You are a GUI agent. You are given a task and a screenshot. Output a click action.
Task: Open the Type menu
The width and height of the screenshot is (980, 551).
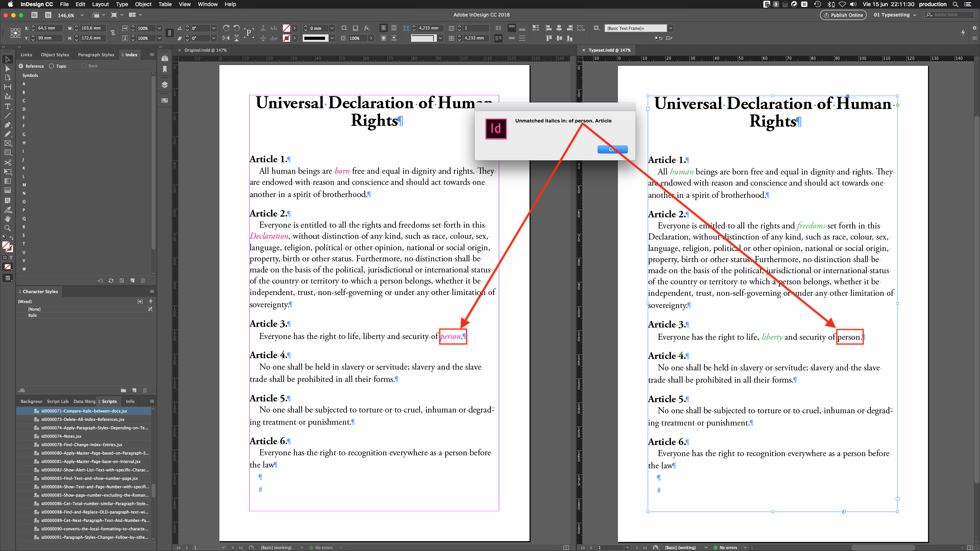click(122, 4)
